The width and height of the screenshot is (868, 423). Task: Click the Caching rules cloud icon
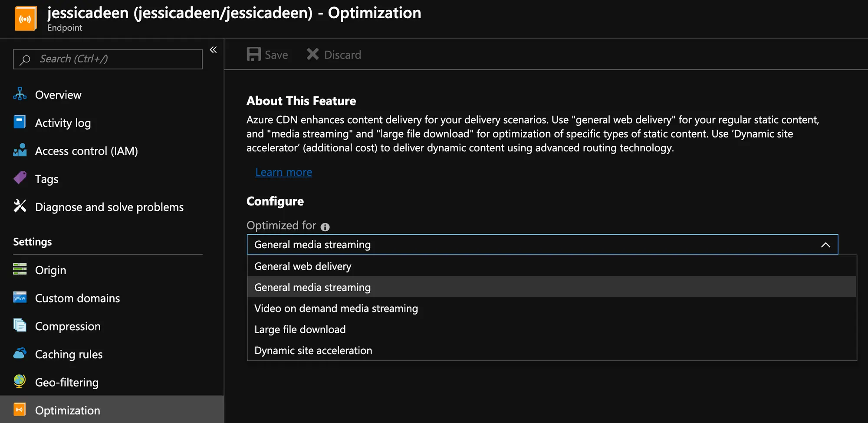pyautogui.click(x=20, y=353)
